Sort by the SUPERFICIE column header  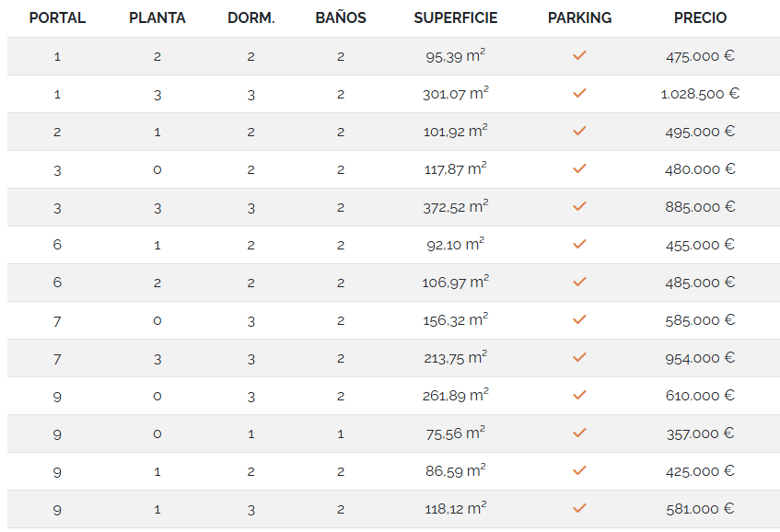tap(456, 18)
